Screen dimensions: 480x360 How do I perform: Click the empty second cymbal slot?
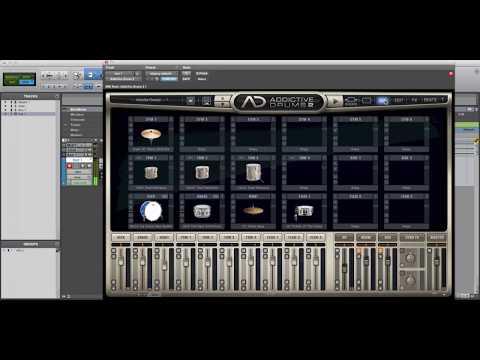point(202,134)
